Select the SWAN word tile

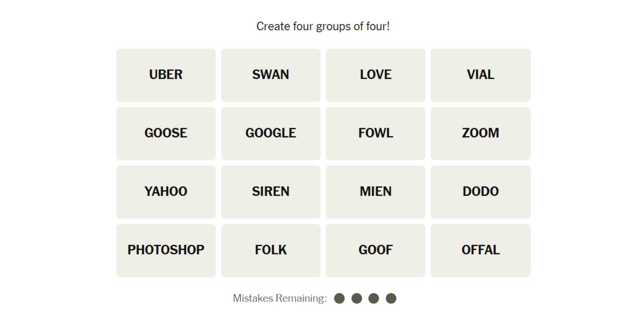(270, 75)
